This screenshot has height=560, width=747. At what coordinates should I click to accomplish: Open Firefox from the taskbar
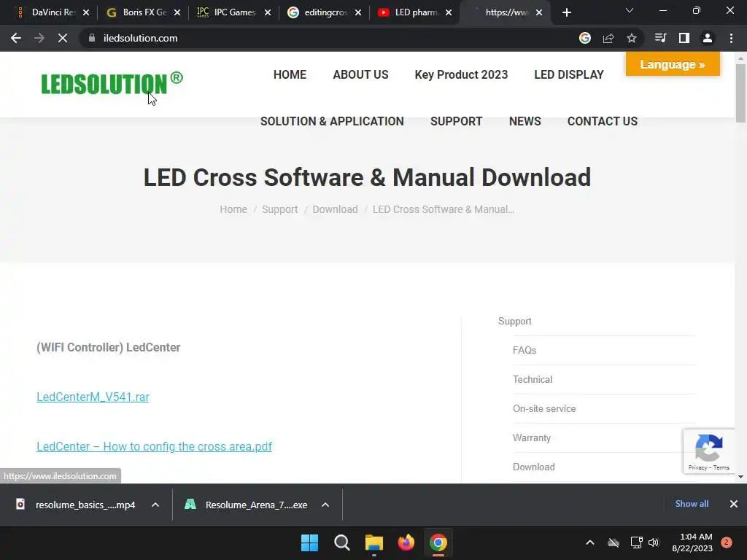click(x=406, y=542)
